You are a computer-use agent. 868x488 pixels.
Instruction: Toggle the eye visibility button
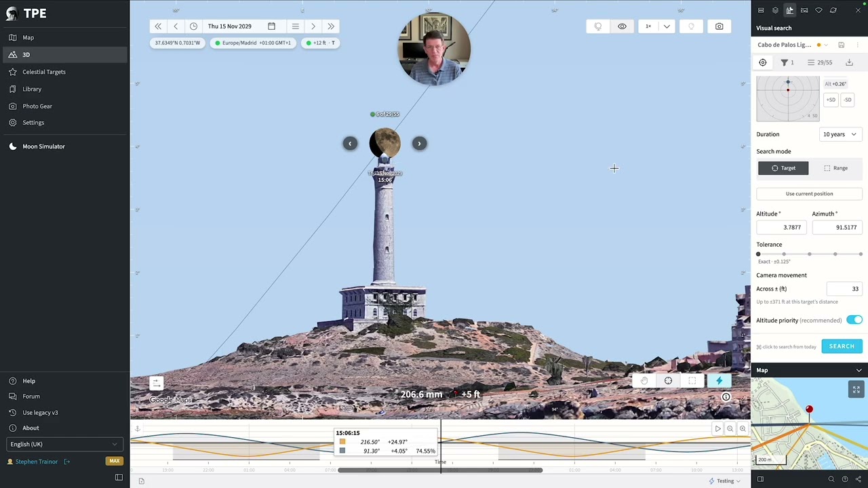622,26
